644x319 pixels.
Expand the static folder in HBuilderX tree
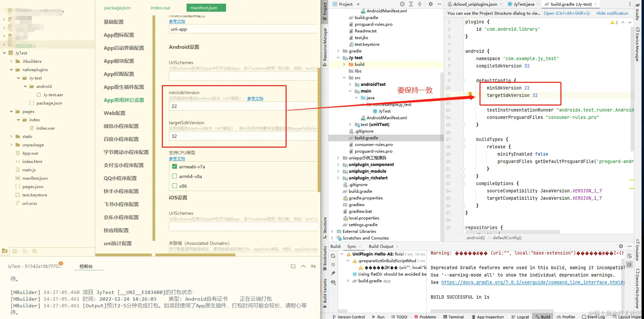click(x=11, y=136)
